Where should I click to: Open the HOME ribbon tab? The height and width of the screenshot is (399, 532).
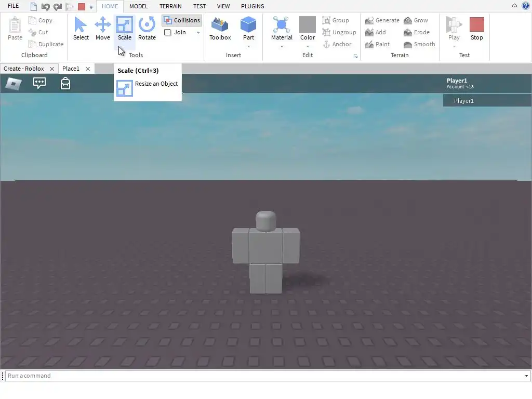point(110,6)
